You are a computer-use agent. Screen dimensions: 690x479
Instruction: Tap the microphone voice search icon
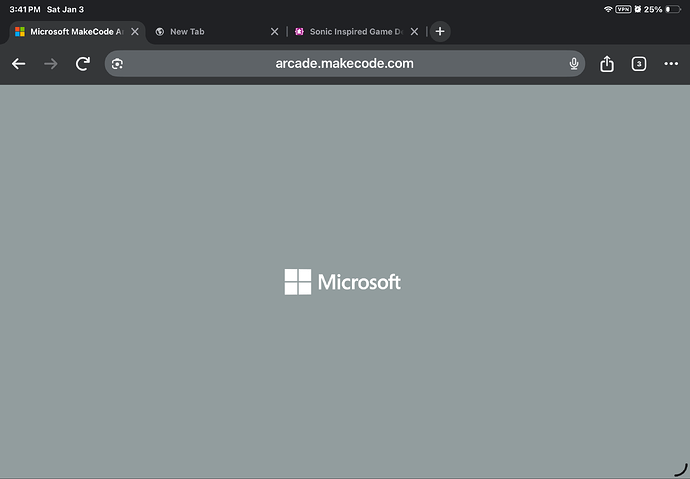coord(573,64)
